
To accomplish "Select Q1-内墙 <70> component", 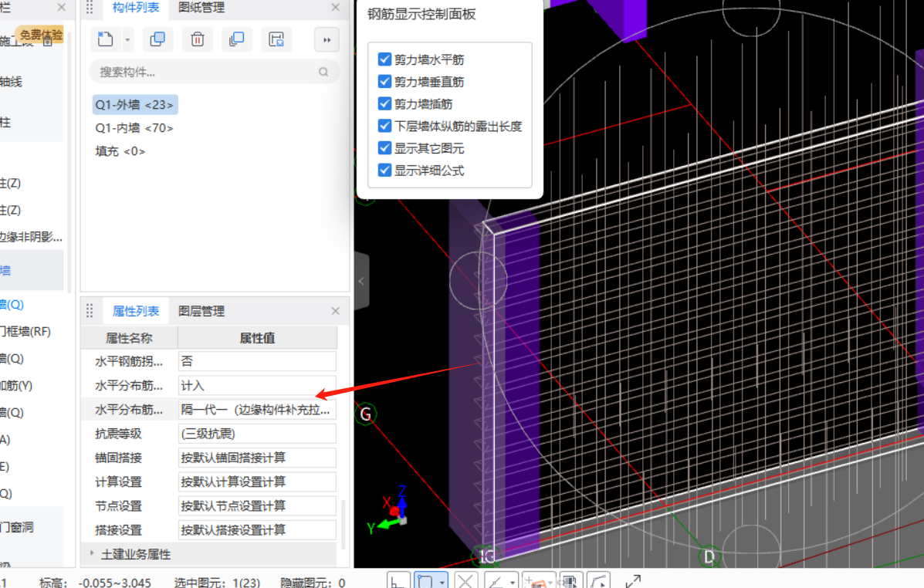I will (134, 128).
